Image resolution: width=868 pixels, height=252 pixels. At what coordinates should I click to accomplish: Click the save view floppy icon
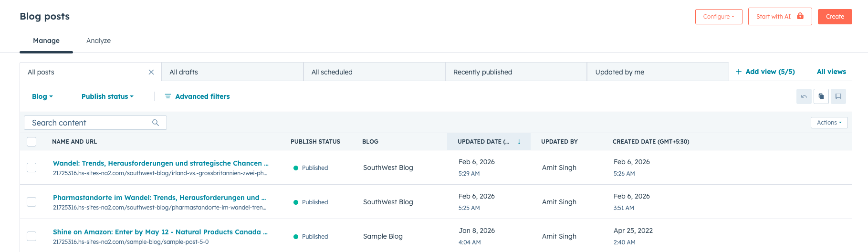click(x=838, y=96)
